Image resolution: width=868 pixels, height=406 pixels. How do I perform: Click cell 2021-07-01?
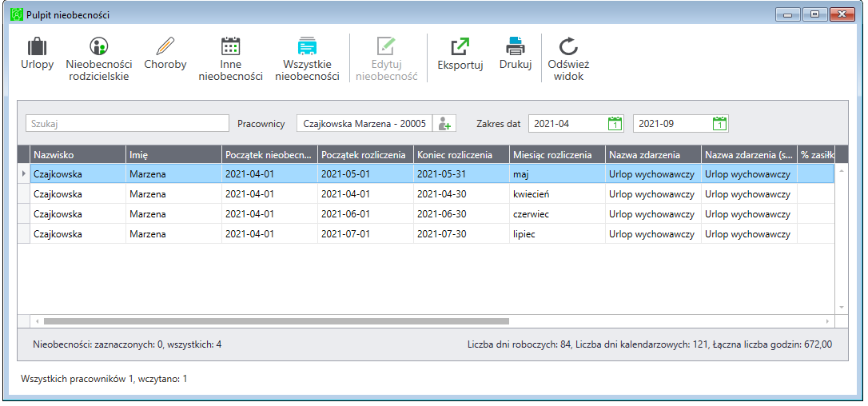coord(365,233)
